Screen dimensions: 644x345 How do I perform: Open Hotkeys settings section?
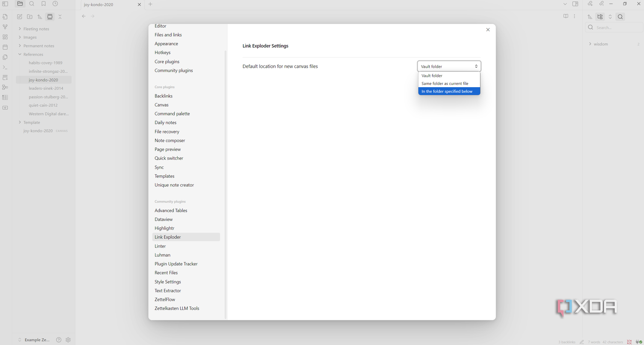coord(162,52)
